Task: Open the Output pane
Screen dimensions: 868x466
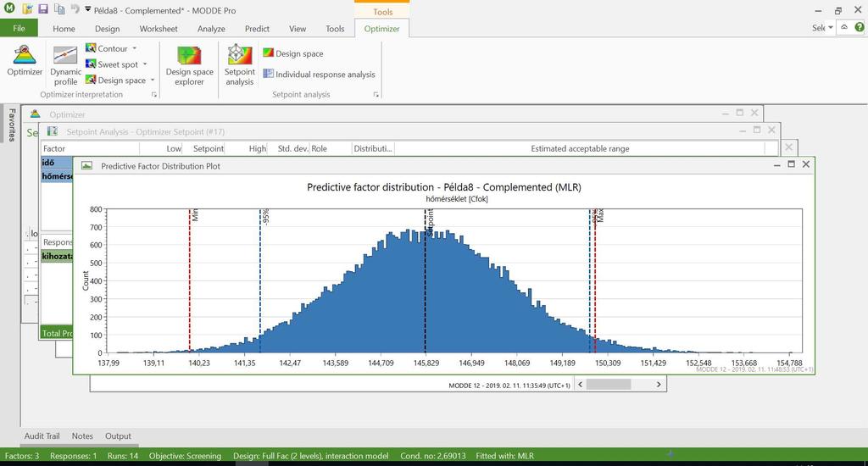Action: 118,436
